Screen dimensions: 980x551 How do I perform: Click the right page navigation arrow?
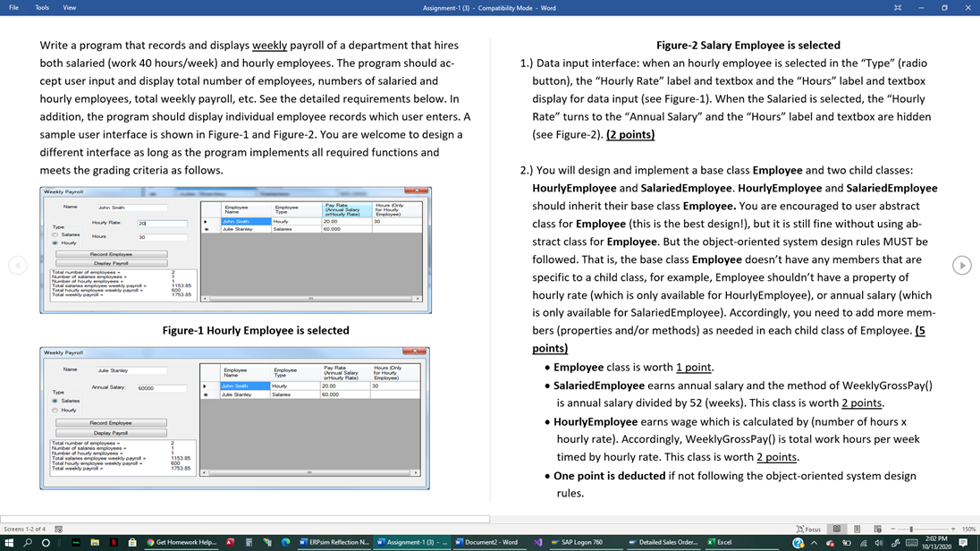(x=962, y=265)
